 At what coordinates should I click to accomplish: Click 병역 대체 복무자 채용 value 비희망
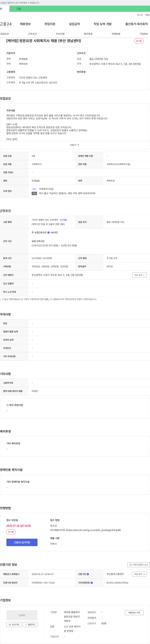[35, 391]
